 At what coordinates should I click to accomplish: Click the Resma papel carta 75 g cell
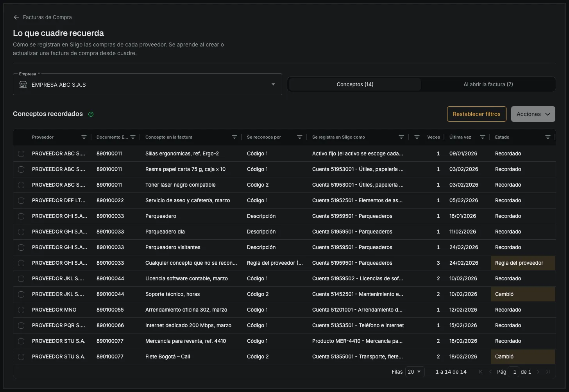(x=185, y=169)
